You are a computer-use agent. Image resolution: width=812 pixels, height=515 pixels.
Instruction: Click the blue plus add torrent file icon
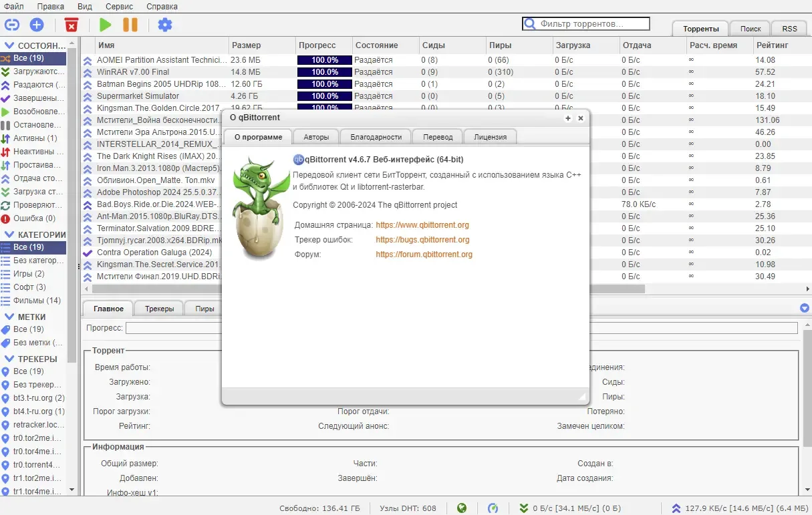point(37,25)
